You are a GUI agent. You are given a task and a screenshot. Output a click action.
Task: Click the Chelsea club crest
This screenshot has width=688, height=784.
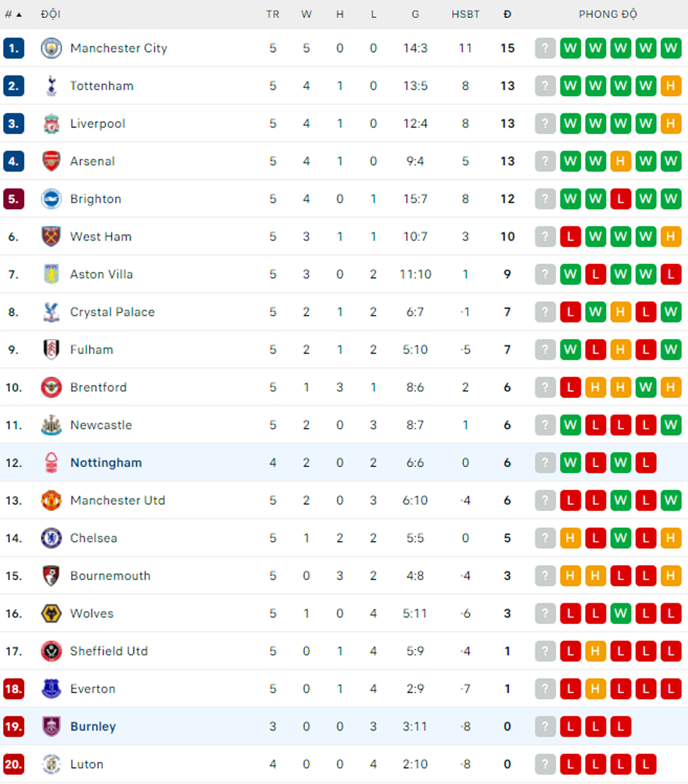(x=52, y=538)
